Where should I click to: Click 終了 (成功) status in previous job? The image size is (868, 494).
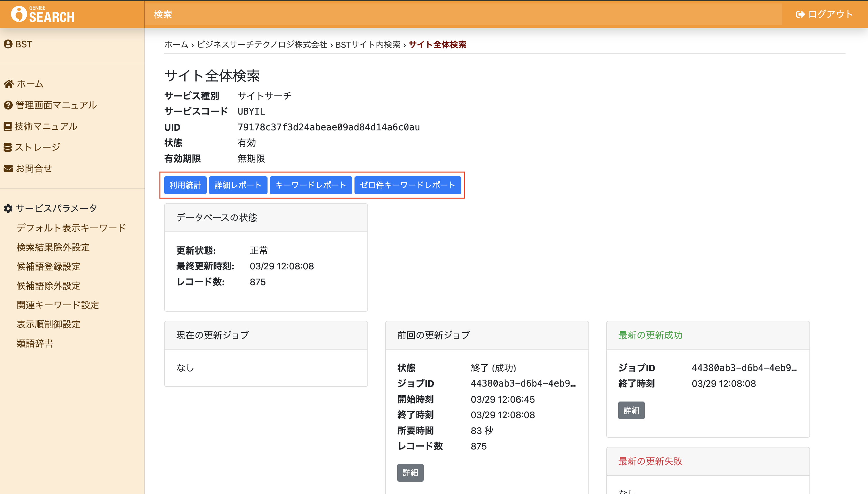[x=493, y=368]
